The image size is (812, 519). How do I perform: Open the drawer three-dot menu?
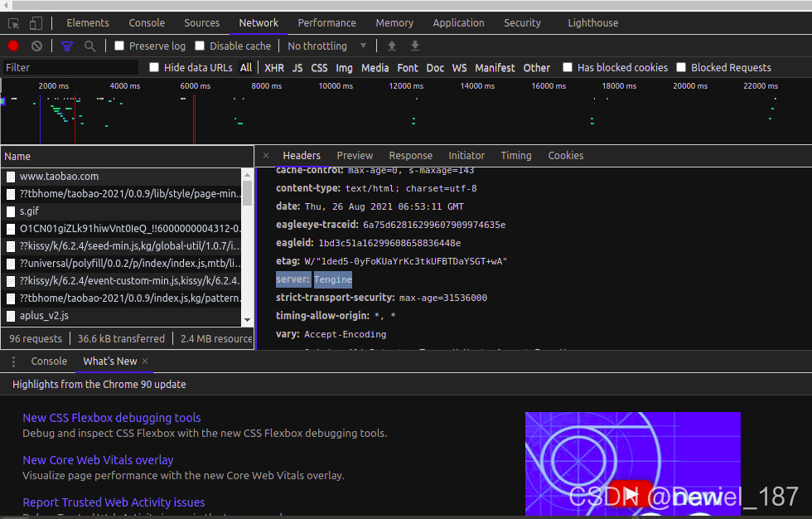tap(13, 361)
